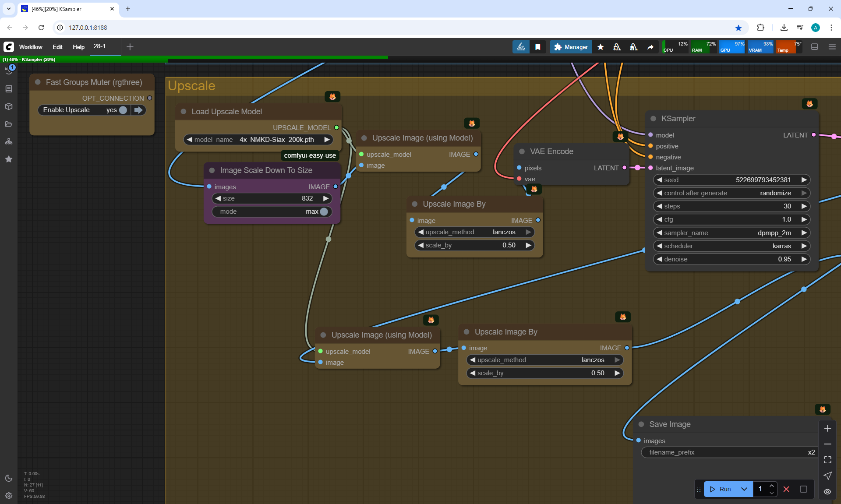Open the Workflow menu
Image resolution: width=841 pixels, height=504 pixels.
[x=31, y=47]
